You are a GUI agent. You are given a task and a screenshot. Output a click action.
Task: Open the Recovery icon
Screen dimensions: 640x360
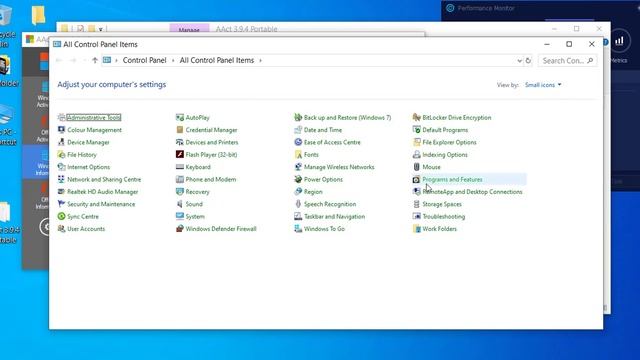[180, 191]
